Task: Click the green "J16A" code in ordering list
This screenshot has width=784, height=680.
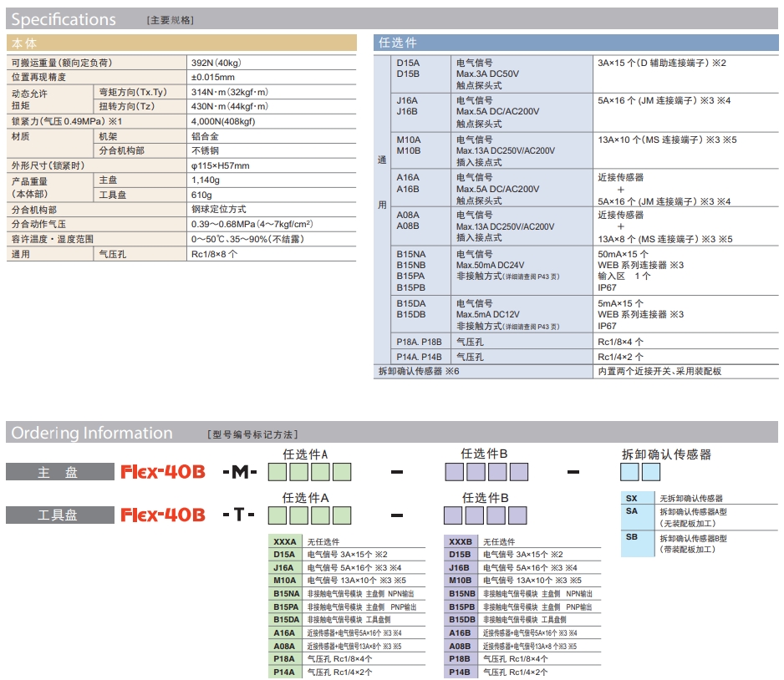Action: point(283,567)
